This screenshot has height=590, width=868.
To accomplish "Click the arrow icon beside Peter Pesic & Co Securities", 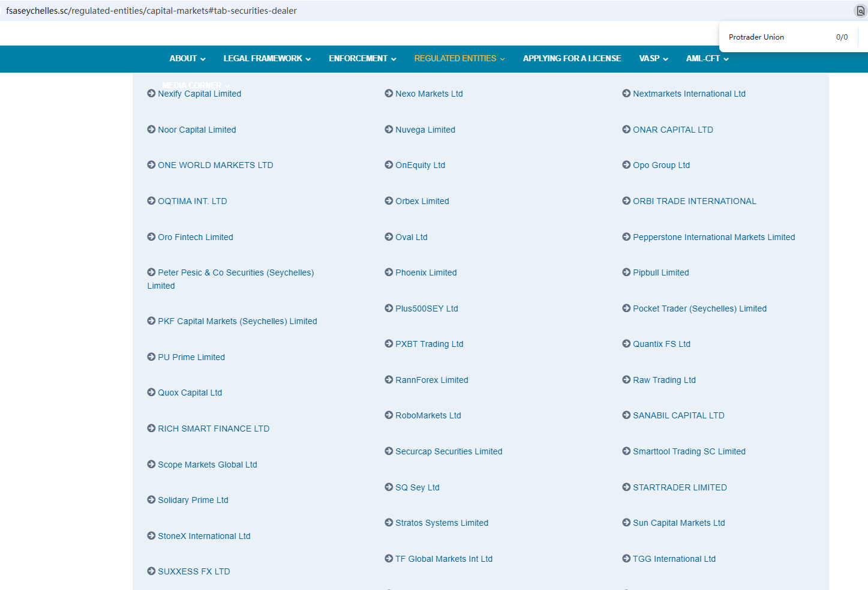I will [x=151, y=272].
